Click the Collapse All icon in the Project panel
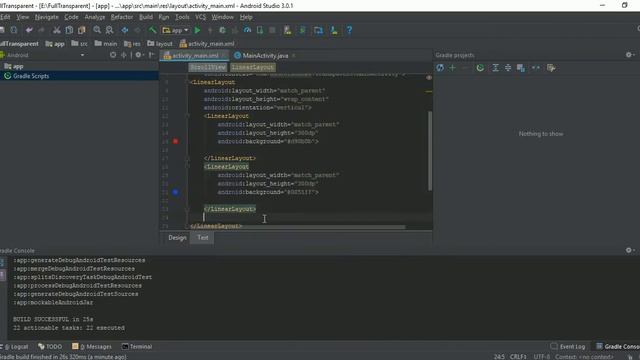Screen dimensions: 640x360 124,55
